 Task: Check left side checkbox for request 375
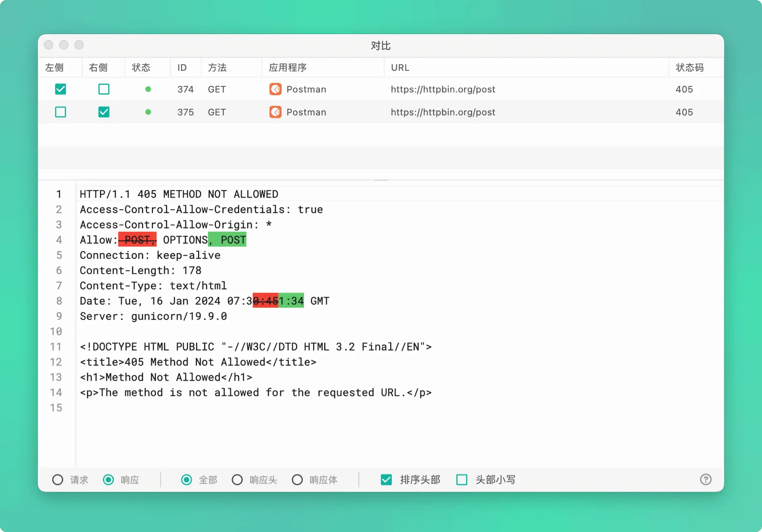pyautogui.click(x=60, y=112)
